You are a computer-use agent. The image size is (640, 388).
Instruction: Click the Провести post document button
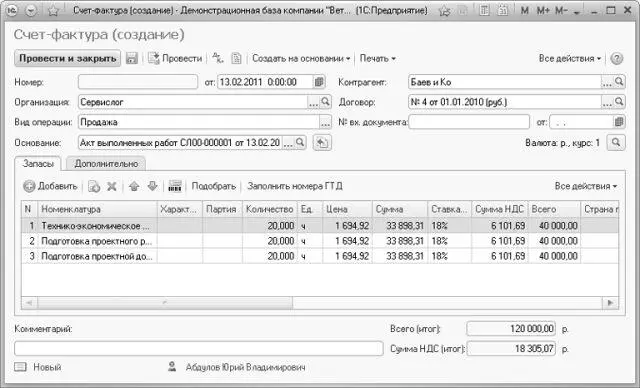(x=175, y=58)
